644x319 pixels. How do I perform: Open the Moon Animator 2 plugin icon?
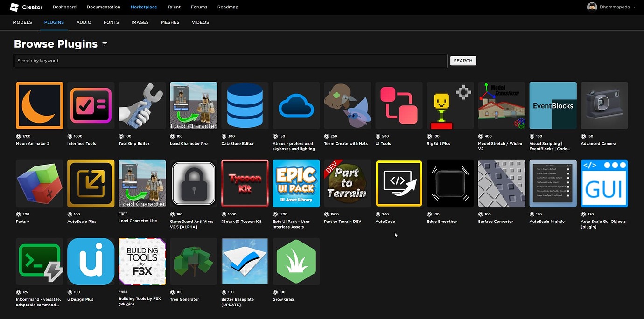pyautogui.click(x=40, y=105)
